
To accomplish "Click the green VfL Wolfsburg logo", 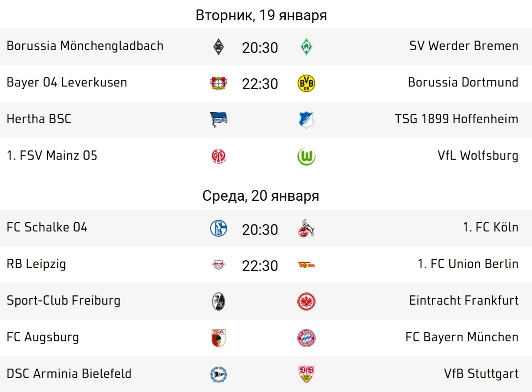I will tap(306, 157).
